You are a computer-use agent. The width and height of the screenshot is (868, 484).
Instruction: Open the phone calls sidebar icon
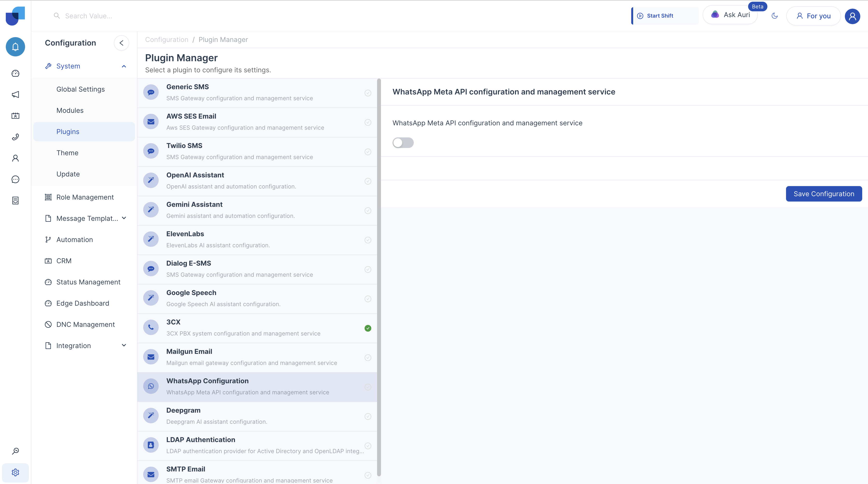tap(15, 137)
